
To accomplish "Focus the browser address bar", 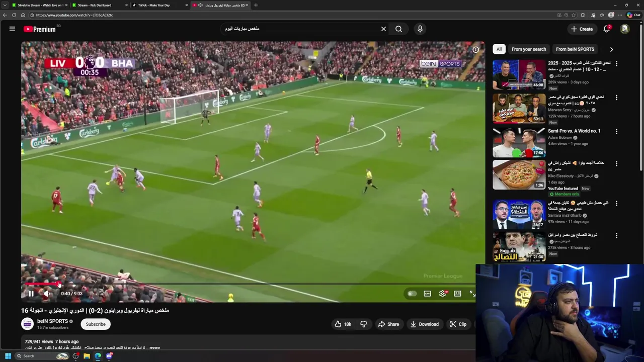I will [x=292, y=15].
